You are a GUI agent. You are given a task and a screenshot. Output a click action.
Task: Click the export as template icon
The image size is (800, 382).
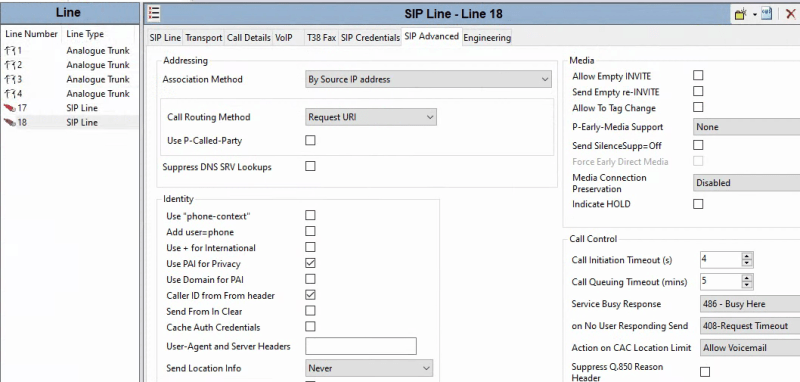[x=766, y=14]
